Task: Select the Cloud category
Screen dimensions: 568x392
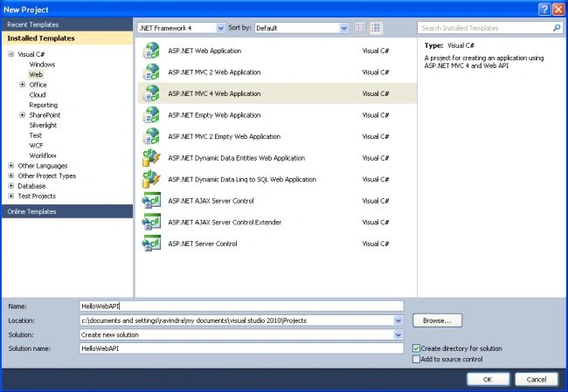Action: [x=38, y=95]
